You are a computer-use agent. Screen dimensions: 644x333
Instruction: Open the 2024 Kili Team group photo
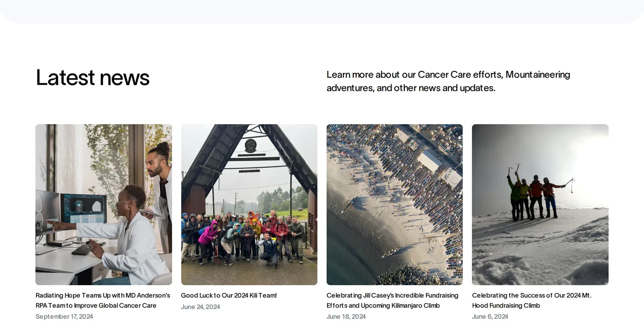pos(249,205)
